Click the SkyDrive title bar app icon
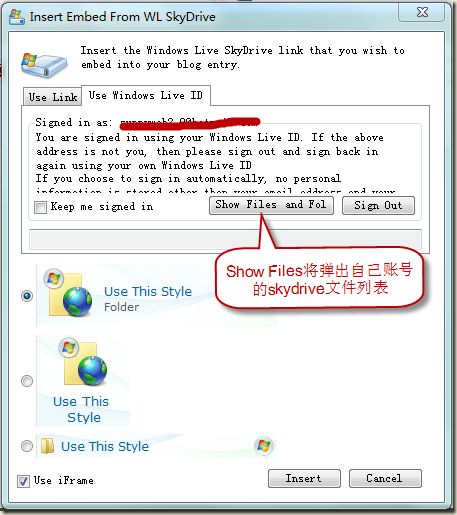Image resolution: width=457 pixels, height=515 pixels. click(17, 17)
